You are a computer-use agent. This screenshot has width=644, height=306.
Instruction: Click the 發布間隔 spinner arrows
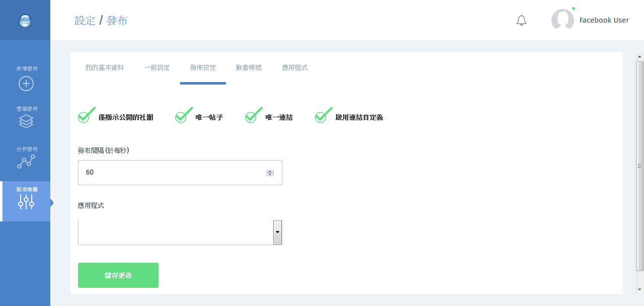coord(270,173)
